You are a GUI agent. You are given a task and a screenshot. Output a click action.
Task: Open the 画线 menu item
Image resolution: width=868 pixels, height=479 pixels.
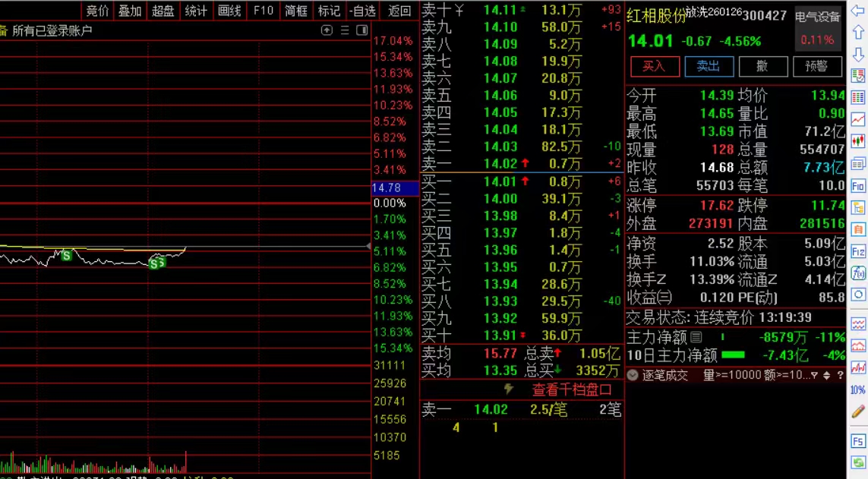pyautogui.click(x=229, y=11)
